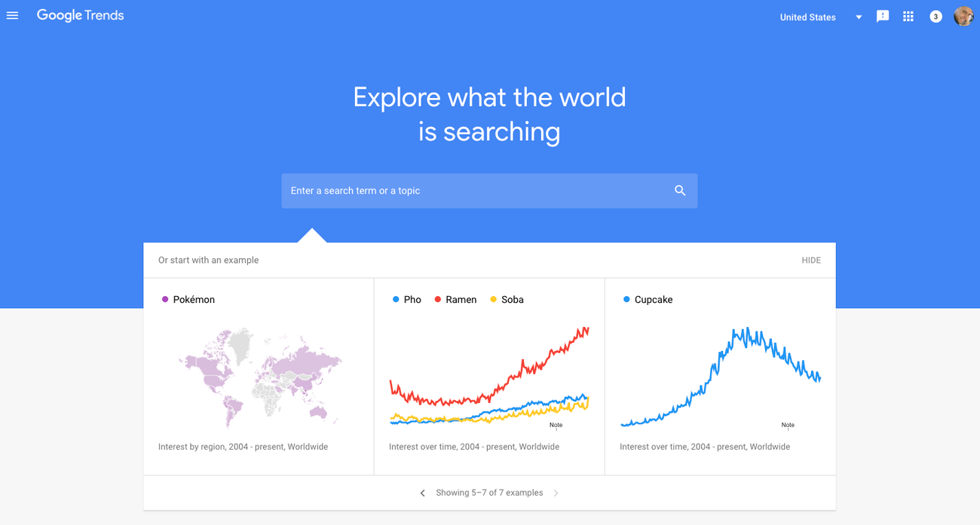Open your profile avatar
This screenshot has height=525, width=980.
963,16
